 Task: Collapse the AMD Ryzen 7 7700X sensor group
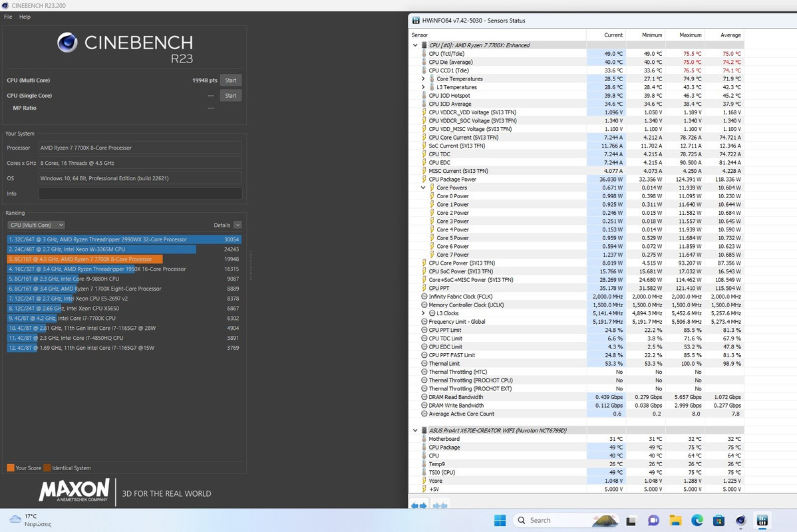415,45
